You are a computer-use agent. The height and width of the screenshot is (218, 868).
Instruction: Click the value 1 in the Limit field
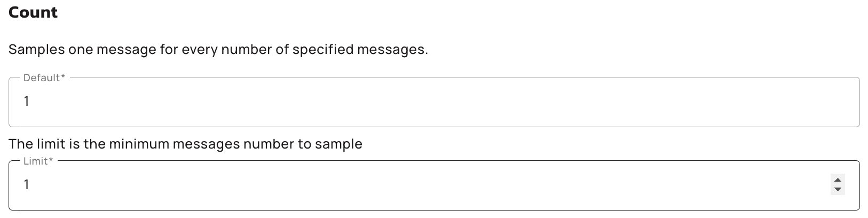(26, 185)
